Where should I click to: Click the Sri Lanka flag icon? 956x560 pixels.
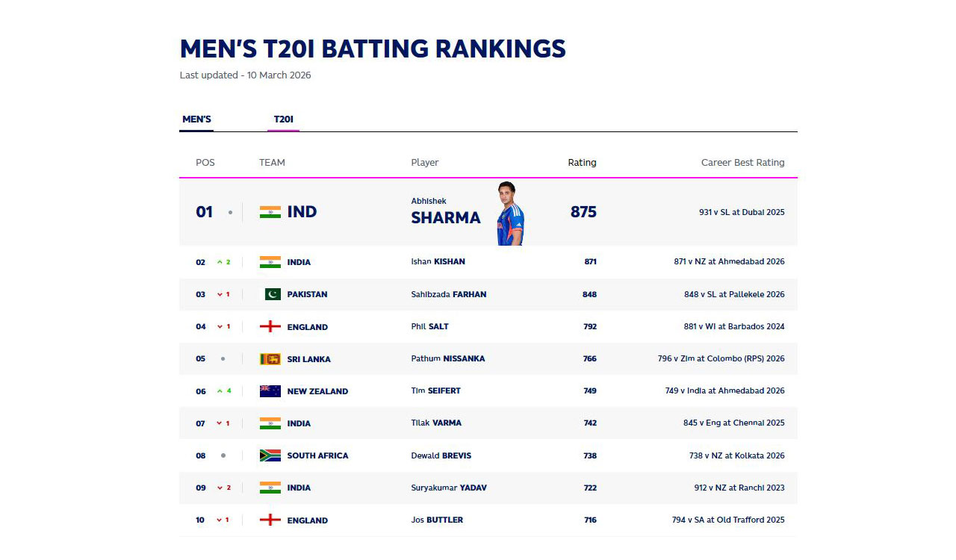(270, 359)
